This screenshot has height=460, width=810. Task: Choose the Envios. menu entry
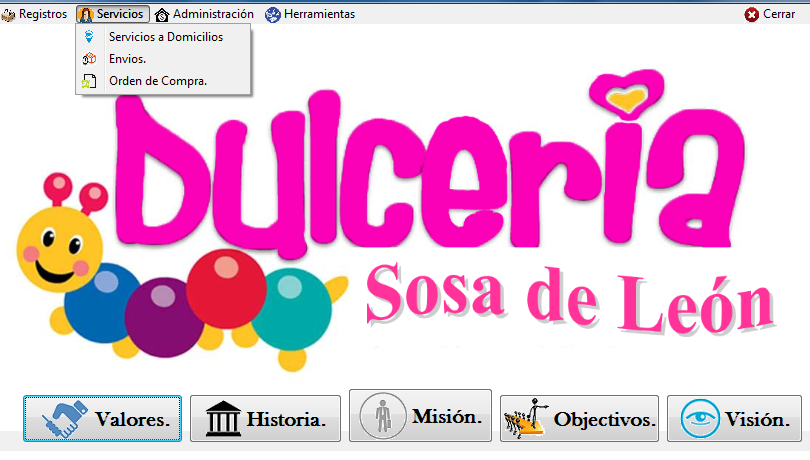point(163,59)
